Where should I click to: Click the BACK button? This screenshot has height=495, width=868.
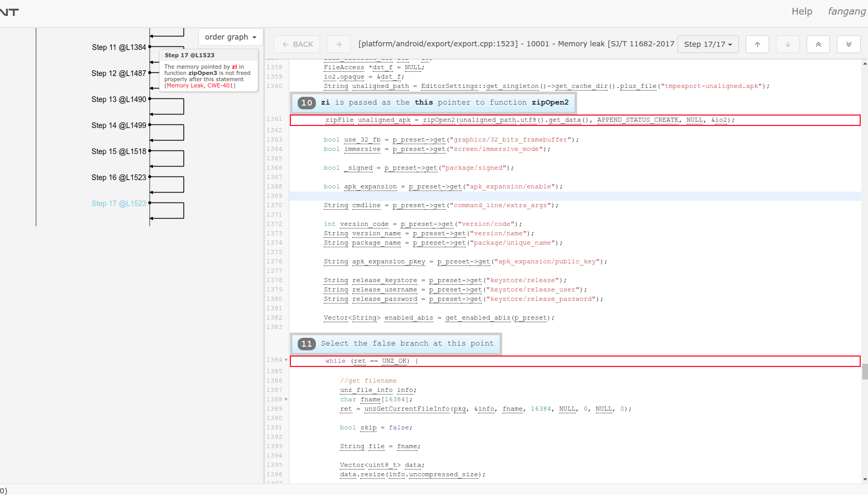tap(297, 44)
